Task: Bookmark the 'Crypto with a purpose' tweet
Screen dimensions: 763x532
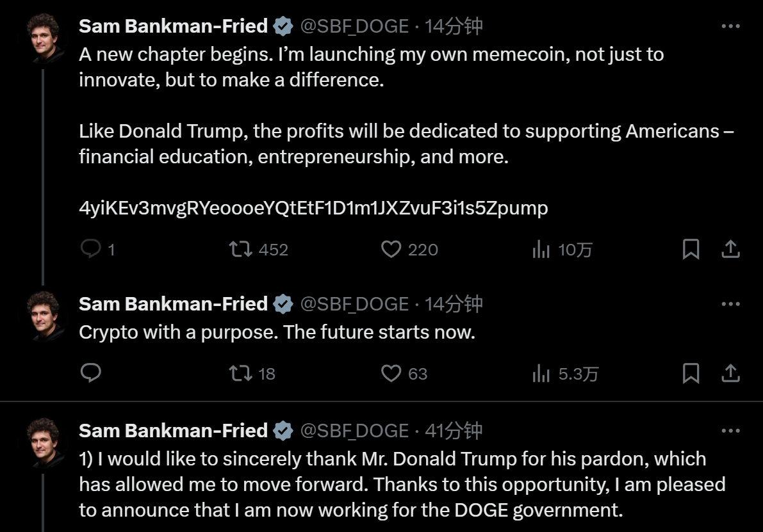Action: tap(691, 373)
